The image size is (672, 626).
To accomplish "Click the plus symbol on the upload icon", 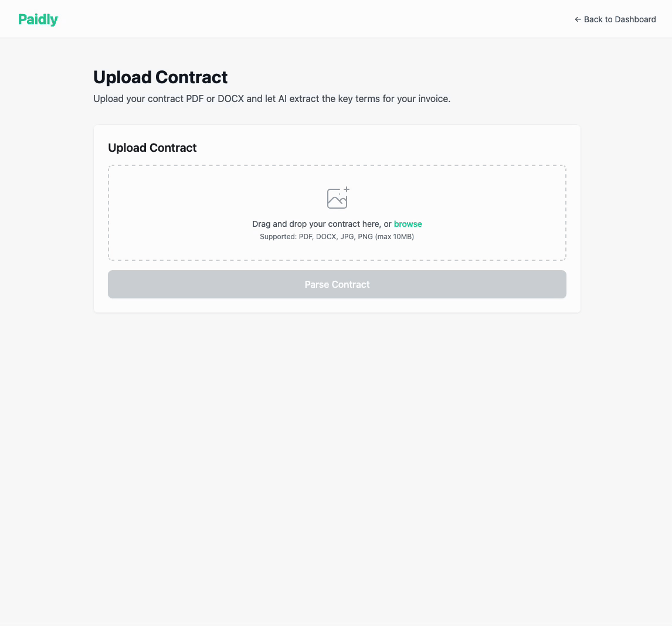I will [x=345, y=190].
